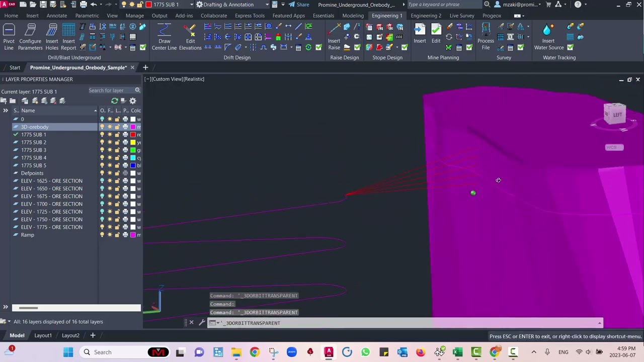Click the Windows Start button
Image resolution: width=644 pixels, height=362 pixels.
[x=68, y=352]
